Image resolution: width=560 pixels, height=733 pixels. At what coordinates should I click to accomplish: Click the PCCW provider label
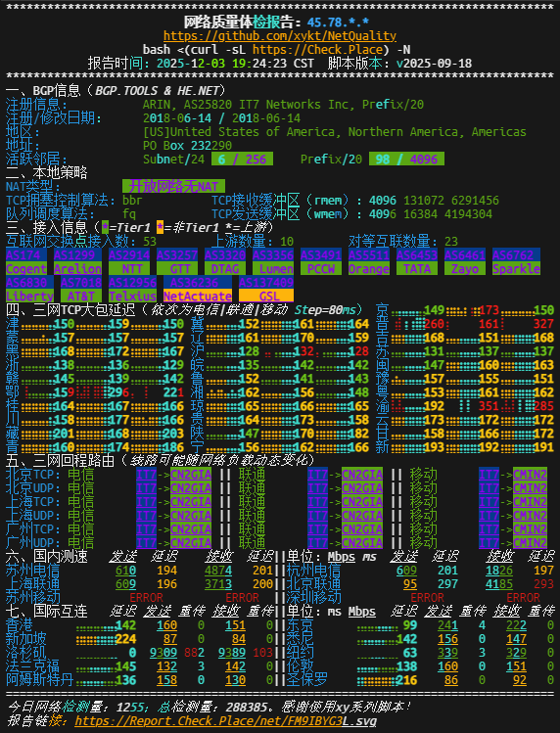click(321, 269)
